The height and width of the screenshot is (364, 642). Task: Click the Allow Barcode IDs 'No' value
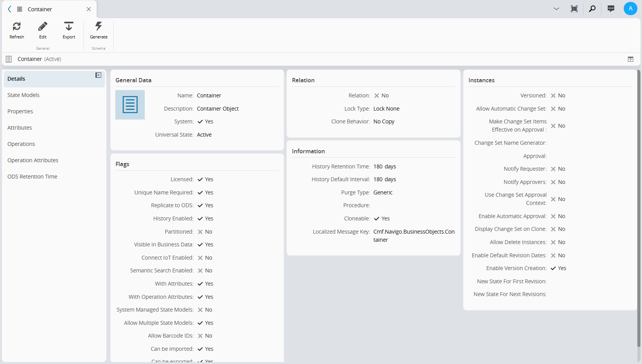pyautogui.click(x=205, y=336)
